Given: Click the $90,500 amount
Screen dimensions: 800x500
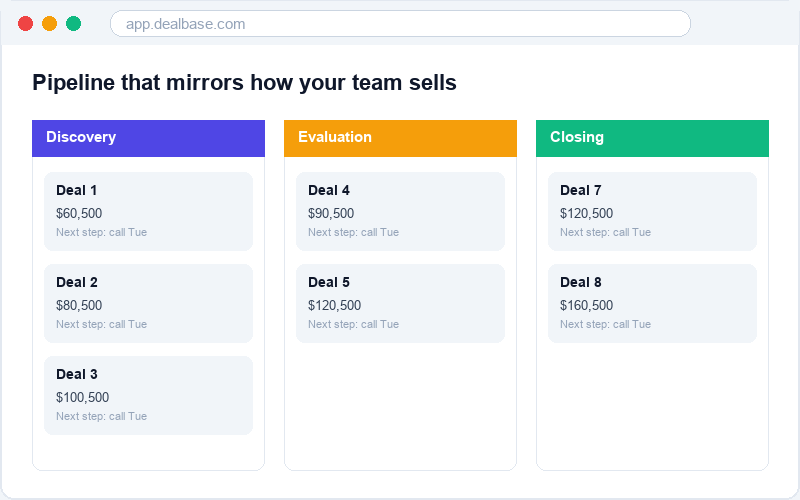Looking at the screenshot, I should point(331,213).
